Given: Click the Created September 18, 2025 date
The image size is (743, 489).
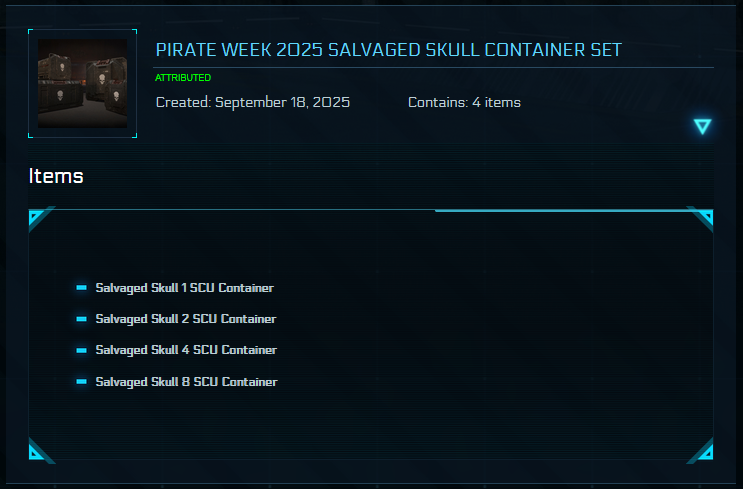Looking at the screenshot, I should 253,102.
